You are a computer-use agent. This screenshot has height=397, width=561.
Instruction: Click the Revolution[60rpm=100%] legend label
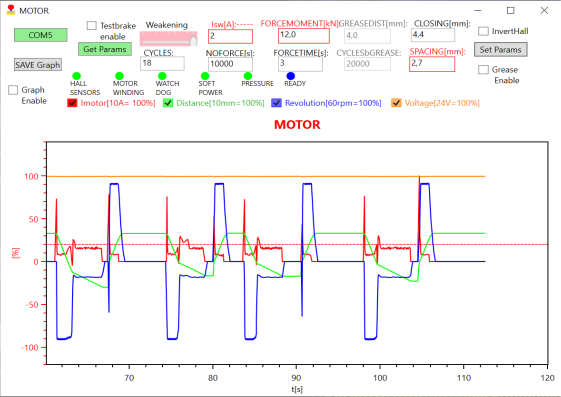click(x=333, y=103)
